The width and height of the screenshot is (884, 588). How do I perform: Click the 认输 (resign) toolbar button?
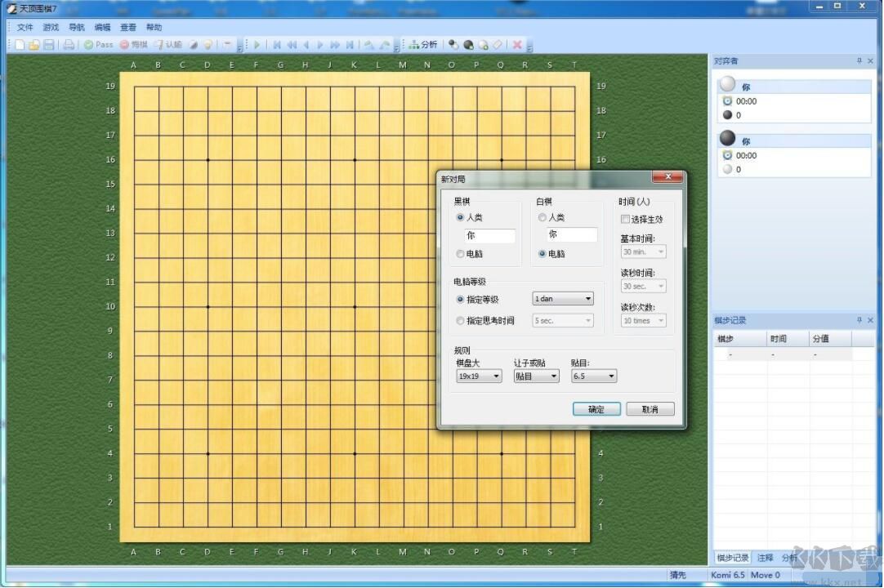(x=167, y=45)
